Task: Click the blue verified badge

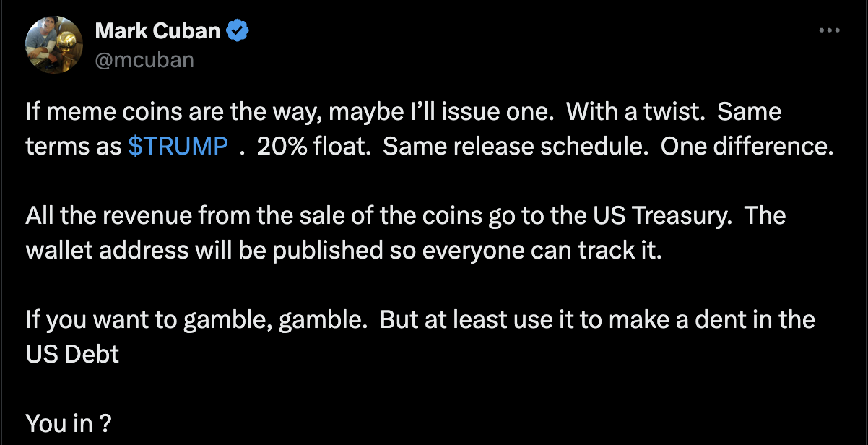Action: coord(238,31)
